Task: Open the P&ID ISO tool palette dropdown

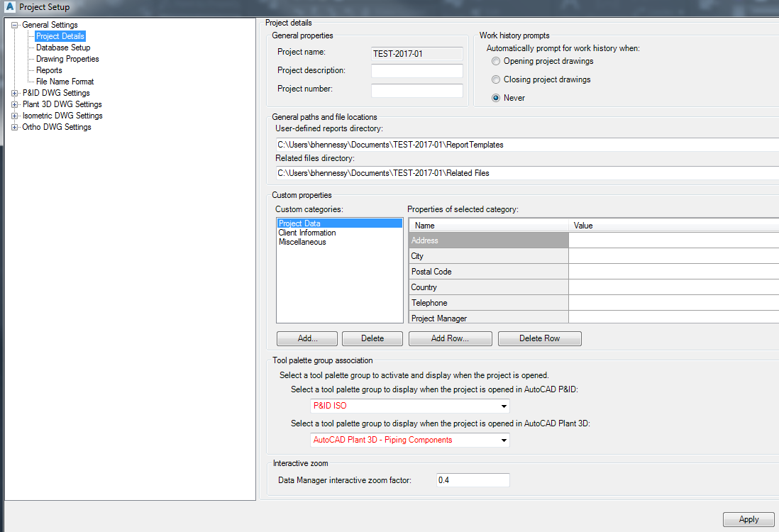Action: [504, 406]
